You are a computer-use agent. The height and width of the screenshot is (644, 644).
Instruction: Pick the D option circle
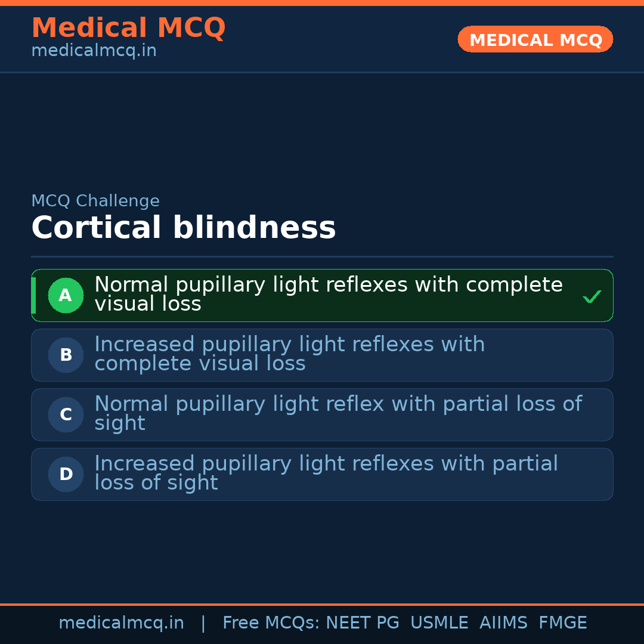click(66, 474)
